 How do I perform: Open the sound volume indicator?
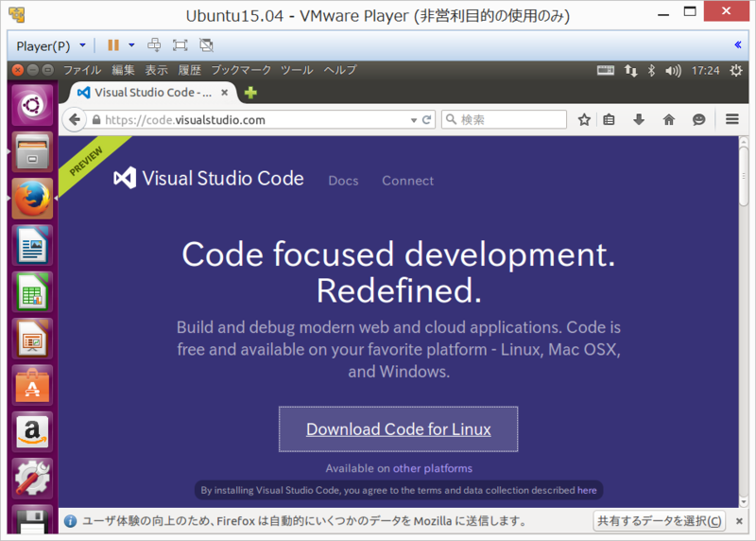pyautogui.click(x=673, y=71)
